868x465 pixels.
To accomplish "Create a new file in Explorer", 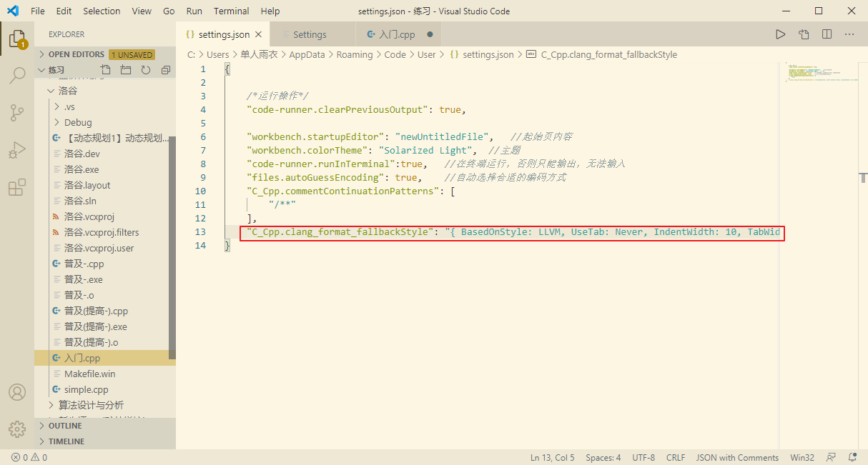I will [x=106, y=69].
